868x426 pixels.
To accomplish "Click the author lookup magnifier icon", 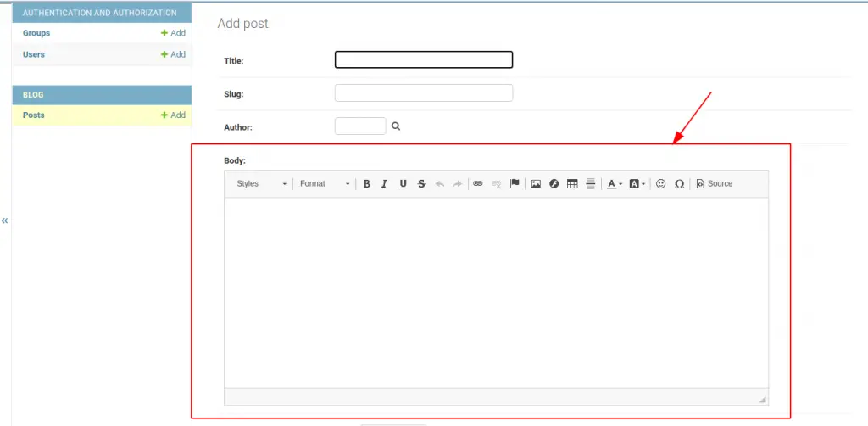I will pos(395,126).
